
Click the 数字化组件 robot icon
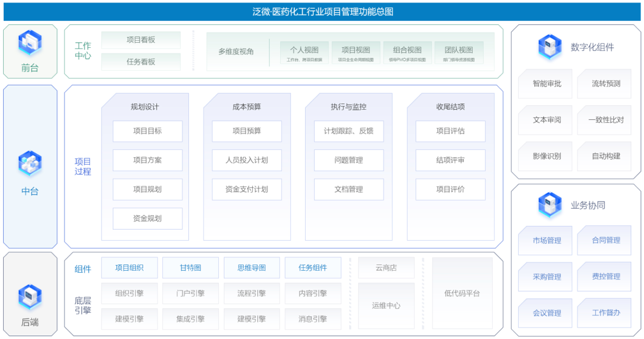click(549, 47)
